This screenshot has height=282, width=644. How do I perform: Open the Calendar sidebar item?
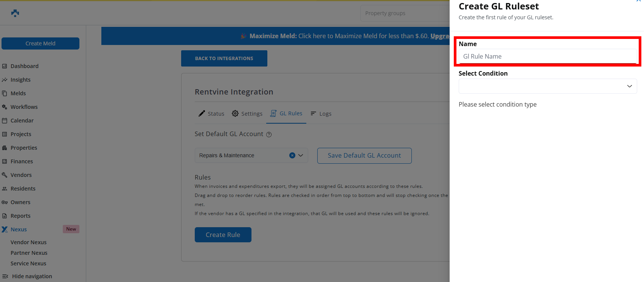pyautogui.click(x=22, y=121)
